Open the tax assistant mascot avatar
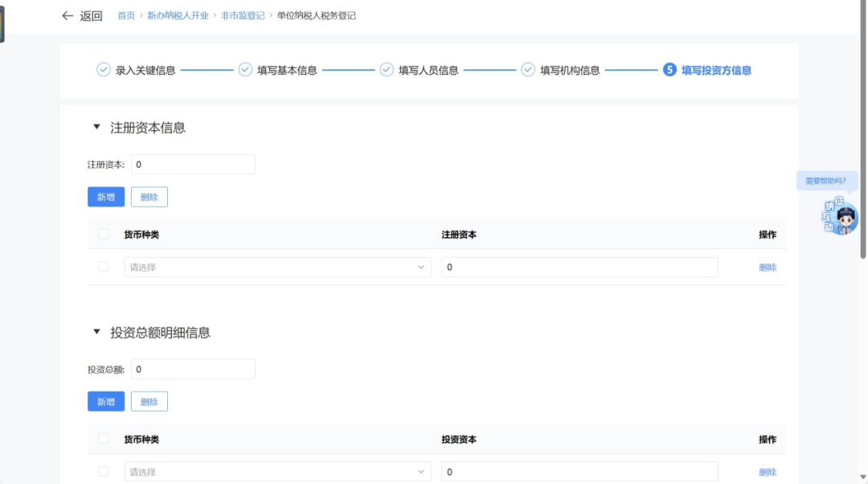The height and width of the screenshot is (484, 868). [841, 216]
